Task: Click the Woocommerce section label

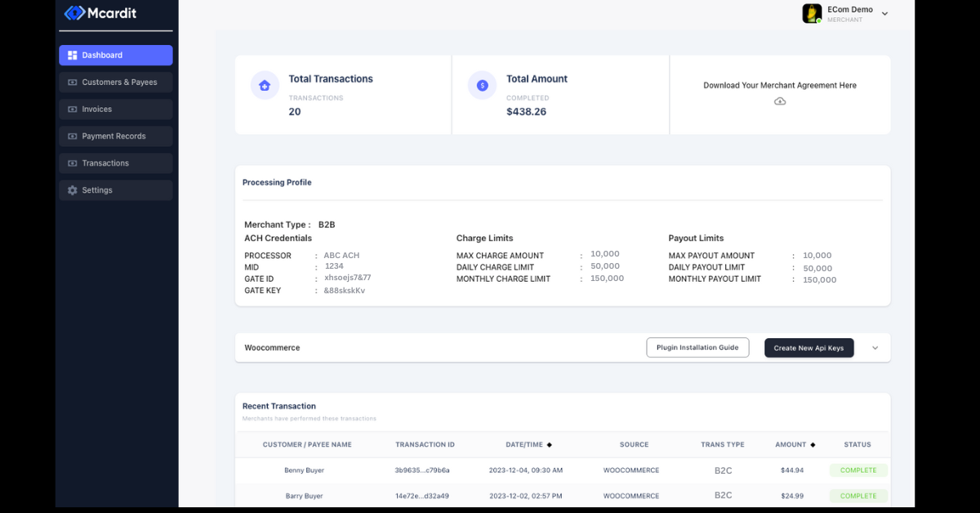Action: point(272,348)
